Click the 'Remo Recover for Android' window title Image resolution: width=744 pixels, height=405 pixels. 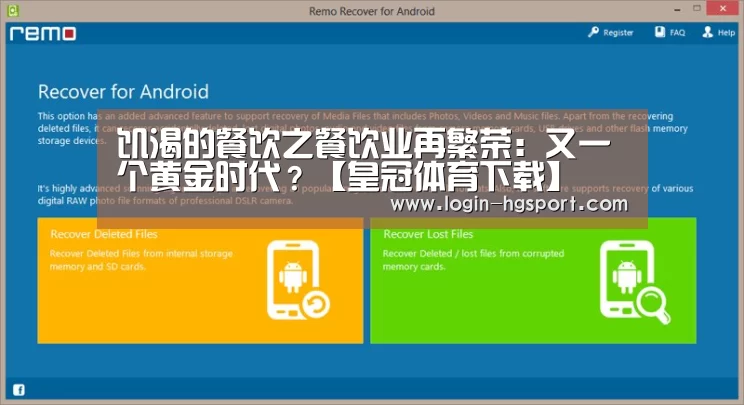pyautogui.click(x=372, y=11)
